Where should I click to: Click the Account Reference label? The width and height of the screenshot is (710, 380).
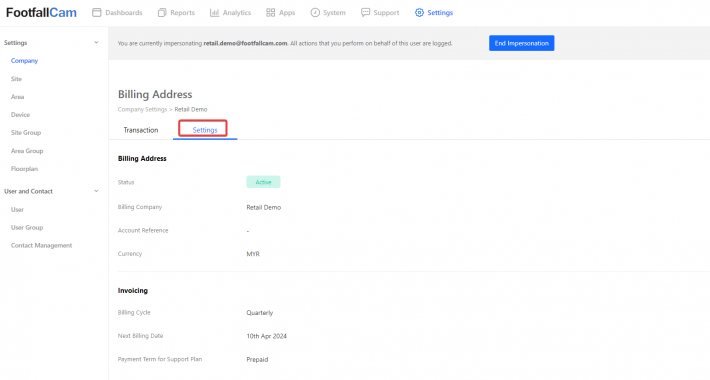[x=143, y=231]
